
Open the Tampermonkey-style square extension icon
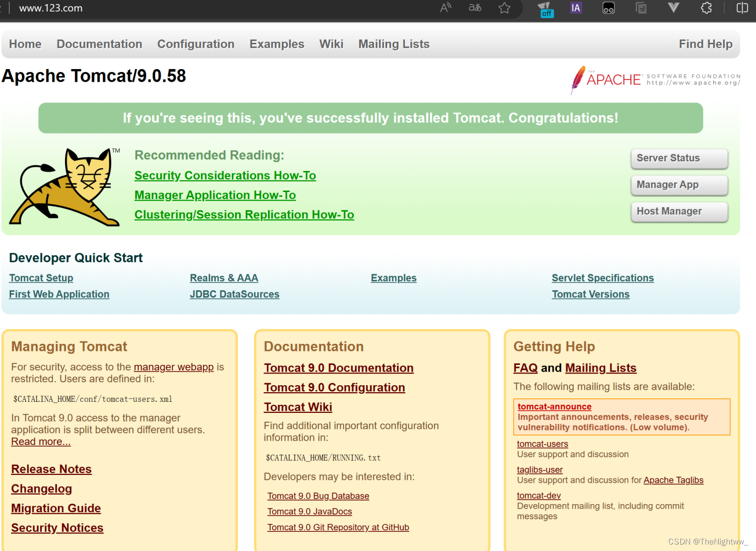(x=608, y=8)
